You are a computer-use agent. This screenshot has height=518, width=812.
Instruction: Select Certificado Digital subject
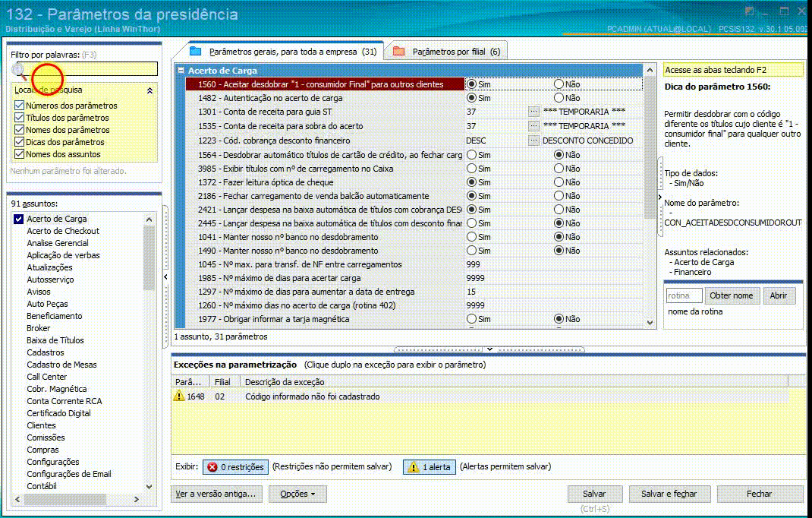(x=58, y=413)
